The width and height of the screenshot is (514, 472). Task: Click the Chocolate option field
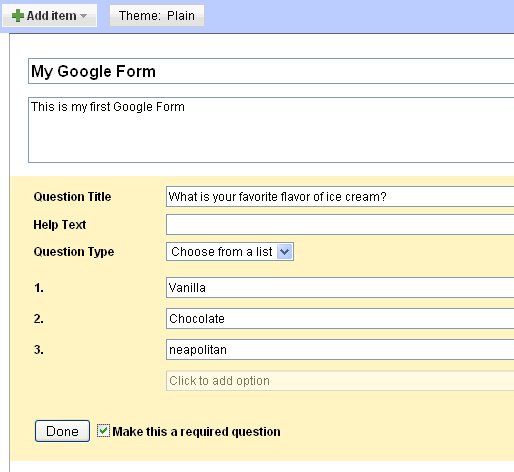click(x=340, y=319)
